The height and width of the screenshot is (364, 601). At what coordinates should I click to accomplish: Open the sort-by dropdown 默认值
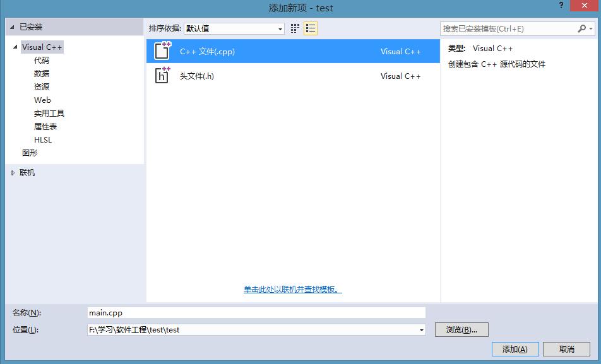click(x=234, y=29)
